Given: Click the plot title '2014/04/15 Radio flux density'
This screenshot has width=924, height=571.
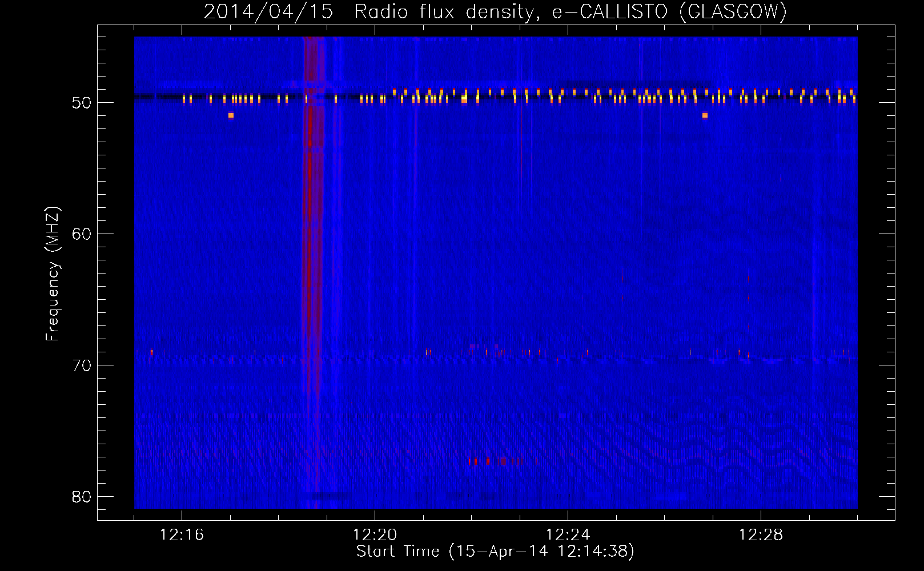Looking at the screenshot, I should tap(372, 12).
